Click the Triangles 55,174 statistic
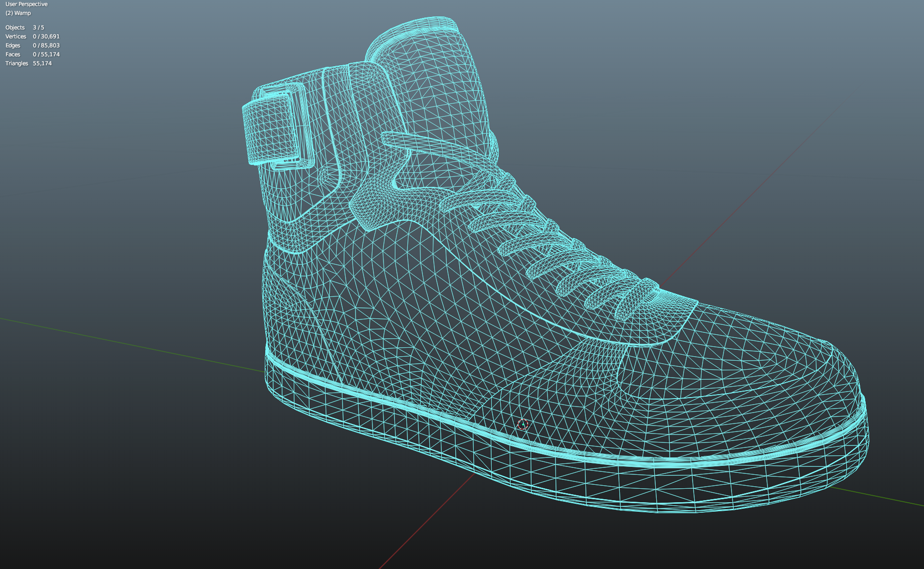The height and width of the screenshot is (569, 924). point(28,63)
